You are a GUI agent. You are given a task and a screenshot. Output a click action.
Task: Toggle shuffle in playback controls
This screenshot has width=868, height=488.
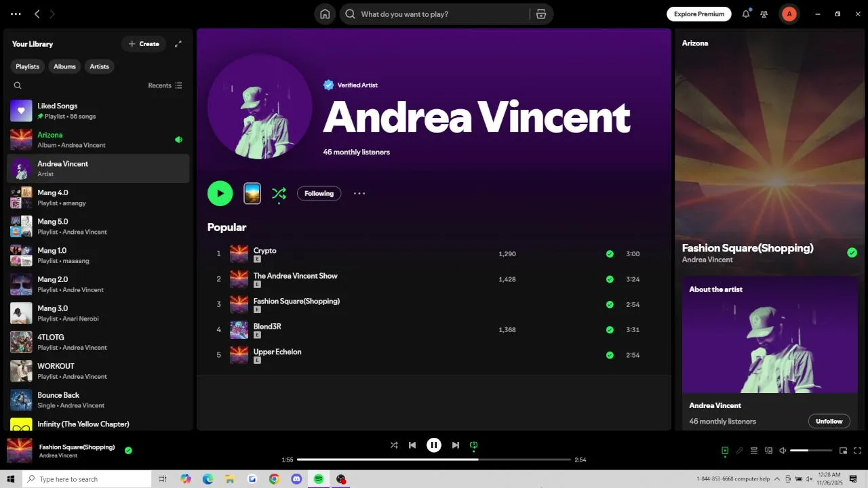pos(394,445)
